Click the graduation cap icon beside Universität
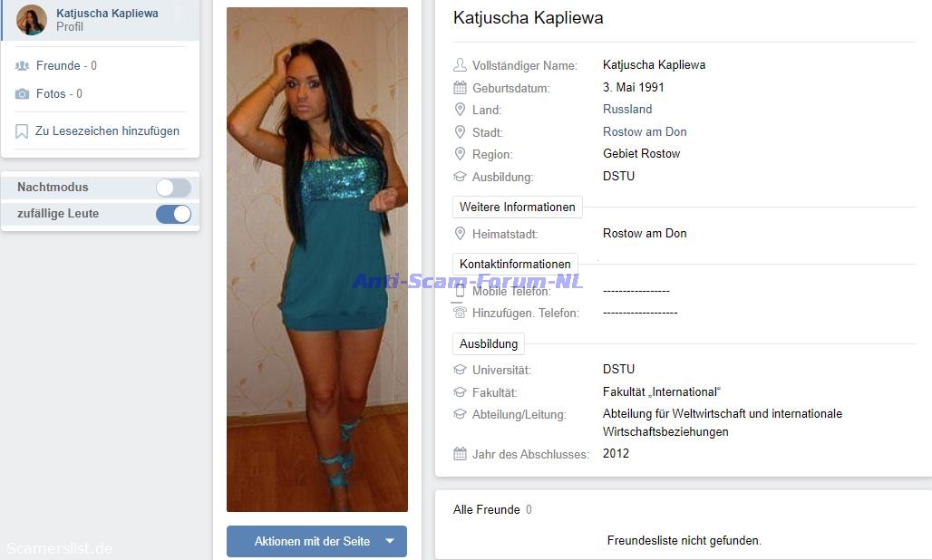 point(460,370)
